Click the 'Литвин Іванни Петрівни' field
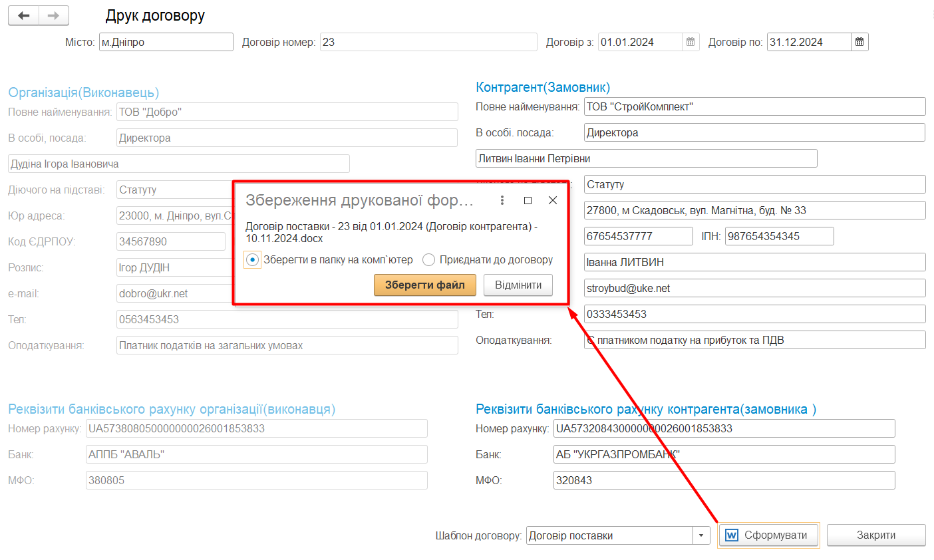 point(647,158)
